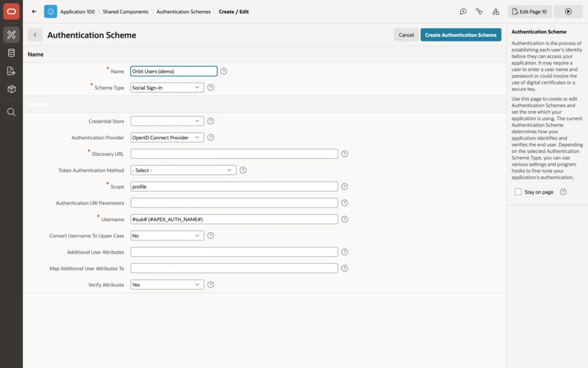588x368 pixels.
Task: Open the Scheme Type dropdown
Action: click(x=167, y=87)
